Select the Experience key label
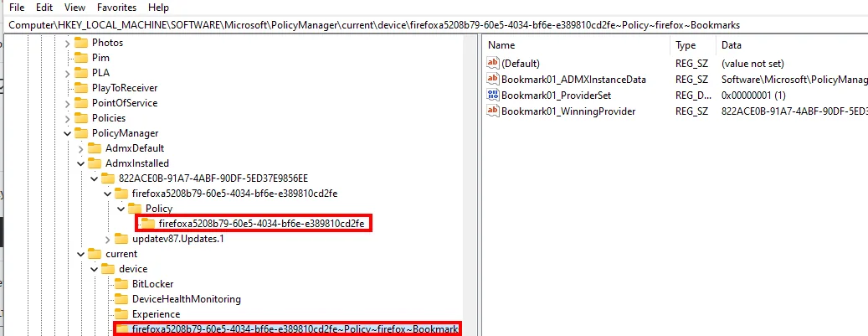 [x=157, y=314]
